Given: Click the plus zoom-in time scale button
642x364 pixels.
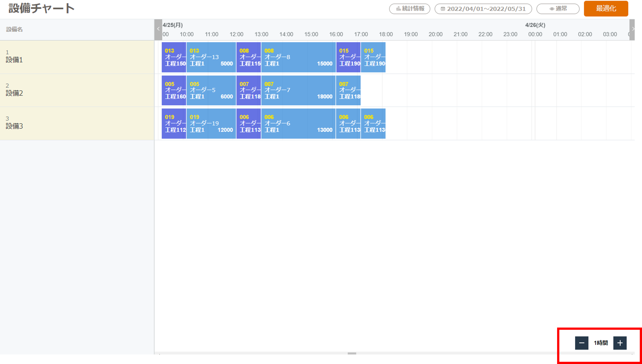Looking at the screenshot, I should tap(620, 343).
